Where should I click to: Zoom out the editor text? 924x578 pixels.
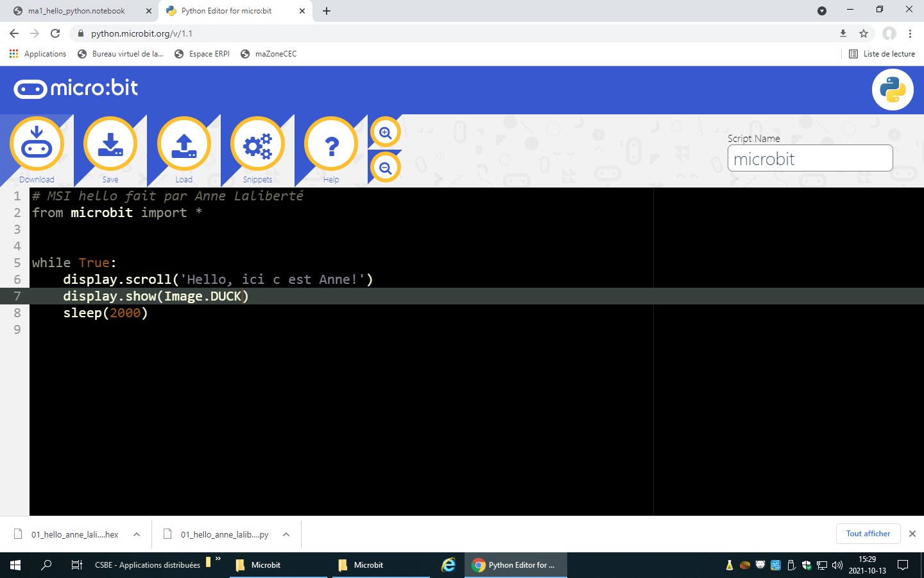click(x=385, y=168)
